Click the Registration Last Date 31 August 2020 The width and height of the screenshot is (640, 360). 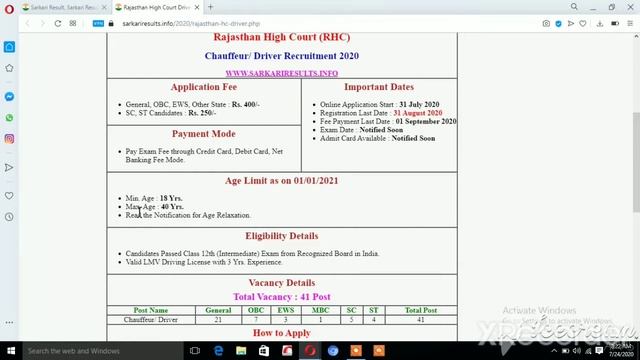click(x=381, y=113)
